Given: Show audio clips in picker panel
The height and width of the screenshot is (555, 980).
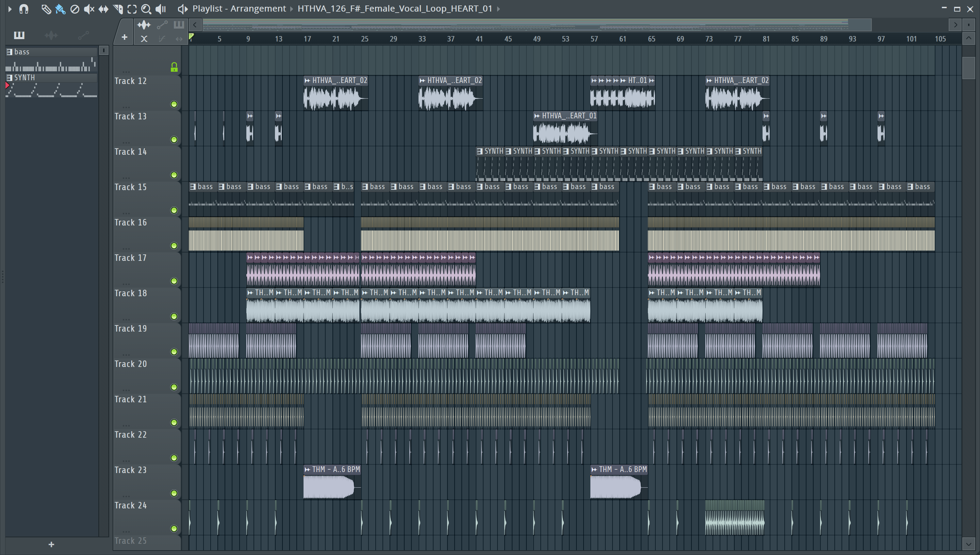Looking at the screenshot, I should 51,35.
